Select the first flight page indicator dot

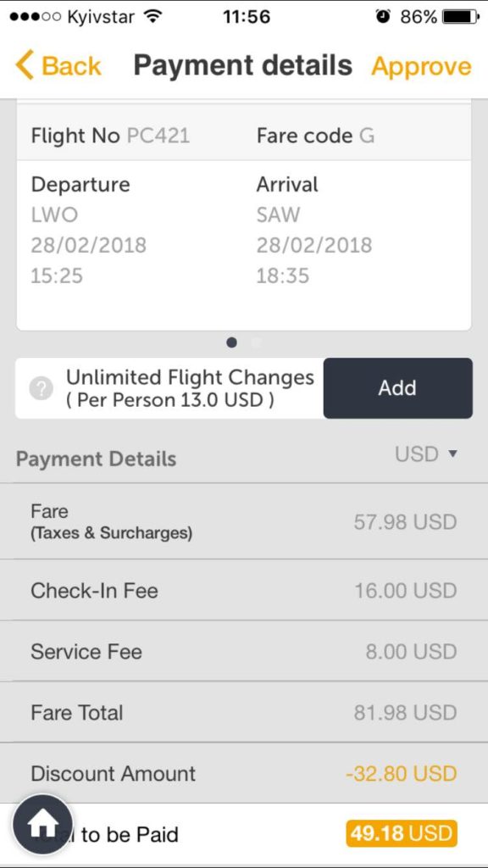pos(232,342)
